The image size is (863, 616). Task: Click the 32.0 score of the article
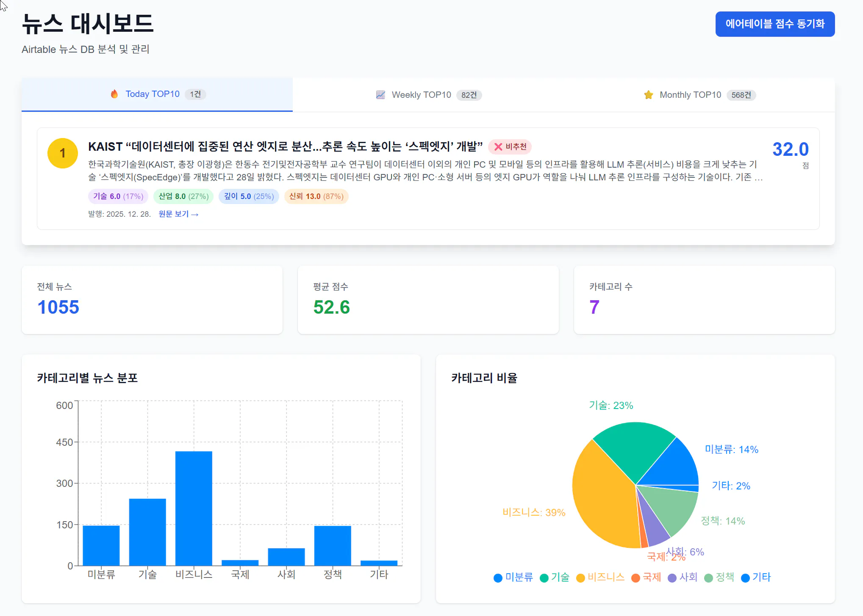[791, 149]
